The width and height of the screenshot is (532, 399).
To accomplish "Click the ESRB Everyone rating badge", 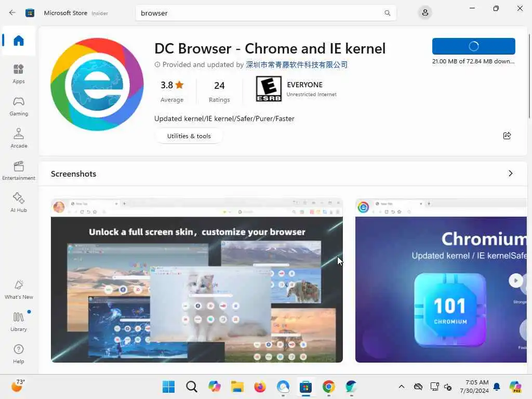I will [x=269, y=89].
